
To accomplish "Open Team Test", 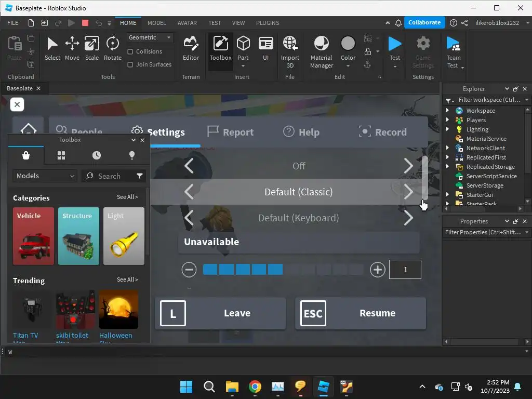I will coord(454,51).
